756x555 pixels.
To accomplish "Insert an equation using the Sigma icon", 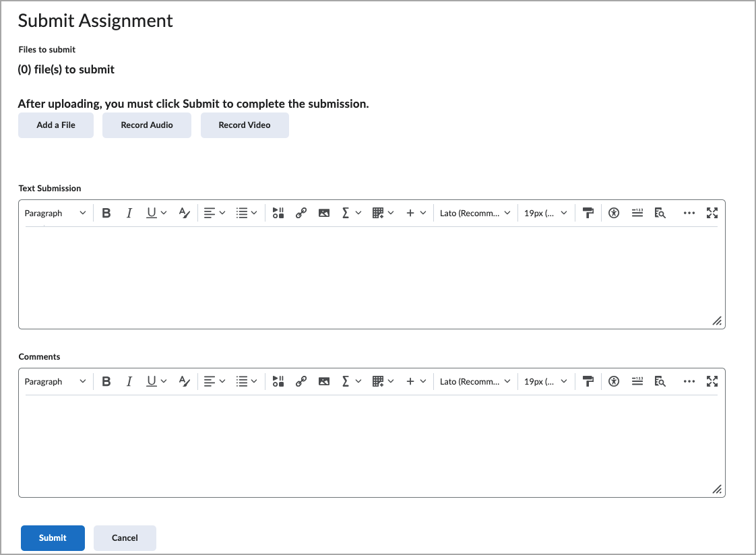I will pyautogui.click(x=346, y=212).
